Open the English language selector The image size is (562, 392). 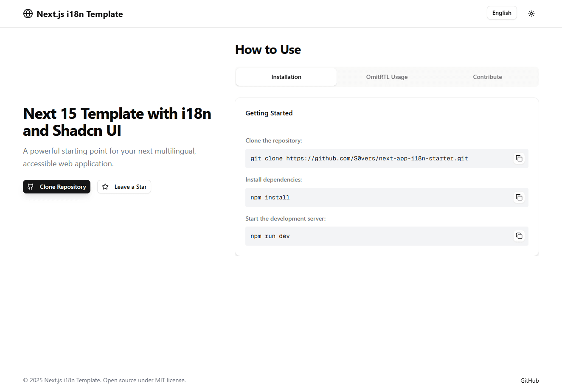[502, 13]
